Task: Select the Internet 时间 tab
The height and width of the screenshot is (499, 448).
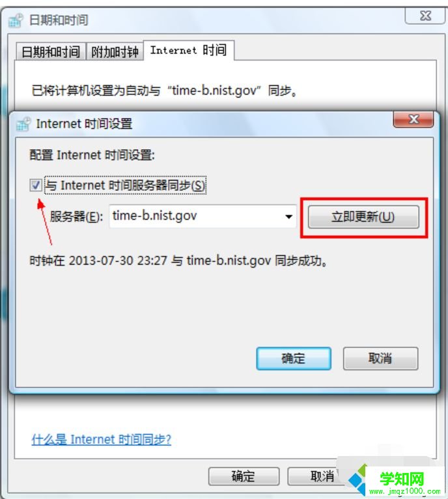Action: (189, 50)
